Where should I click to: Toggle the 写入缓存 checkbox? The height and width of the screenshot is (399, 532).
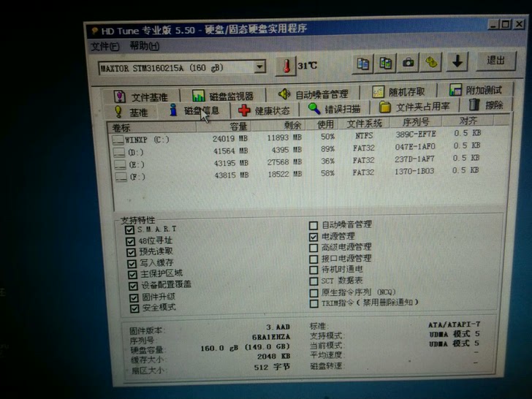[132, 264]
